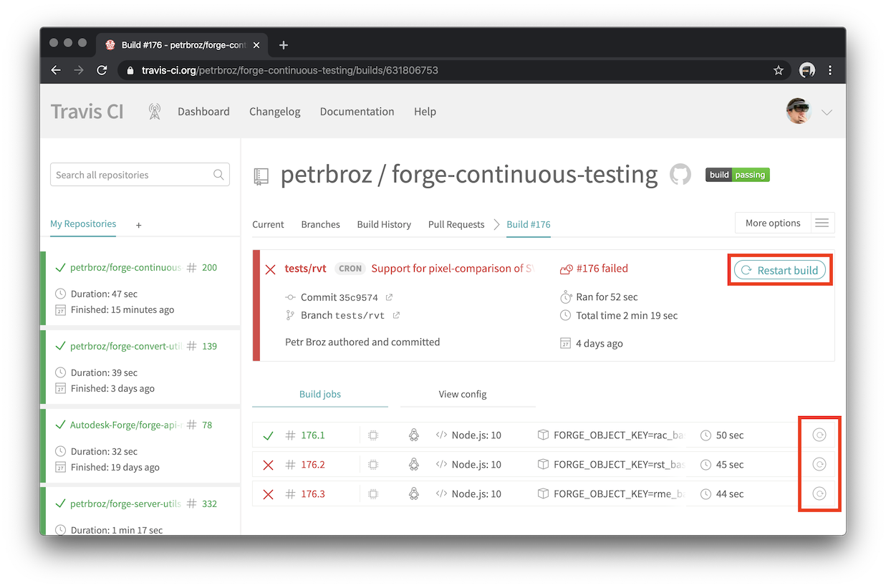Select the Build jobs tab
Screen dimensions: 886x588
320,394
